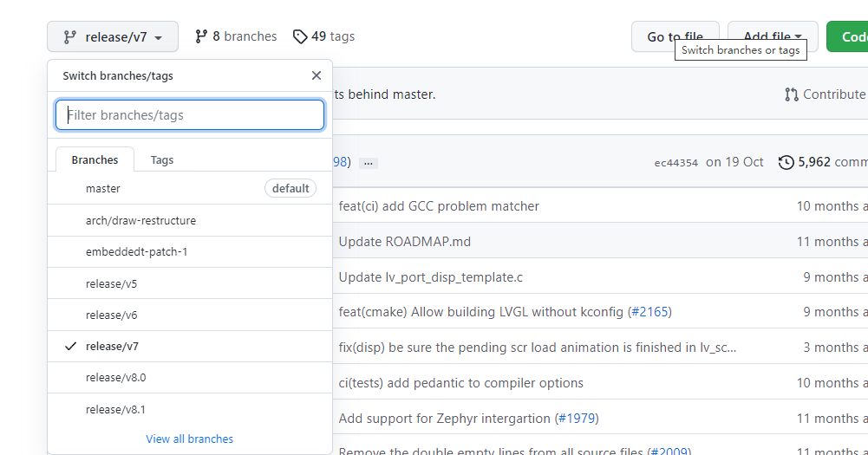This screenshot has width=868, height=455.
Task: Open the release/v7 branch selector dropdown
Action: point(113,37)
